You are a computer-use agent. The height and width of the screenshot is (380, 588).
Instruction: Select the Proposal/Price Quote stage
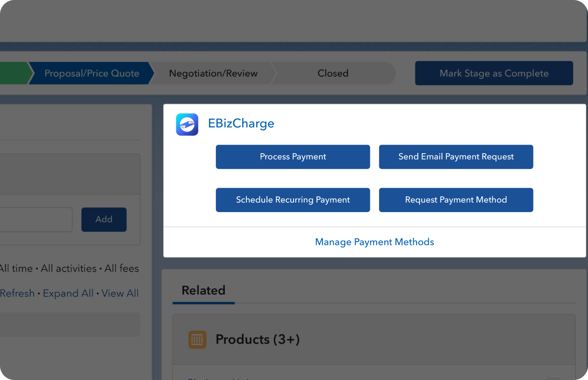point(91,73)
